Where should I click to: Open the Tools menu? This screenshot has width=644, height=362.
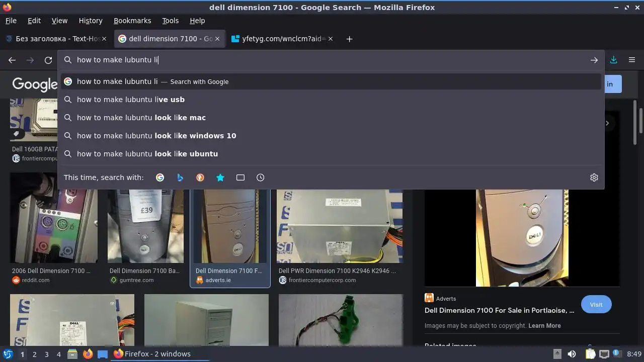click(x=171, y=21)
